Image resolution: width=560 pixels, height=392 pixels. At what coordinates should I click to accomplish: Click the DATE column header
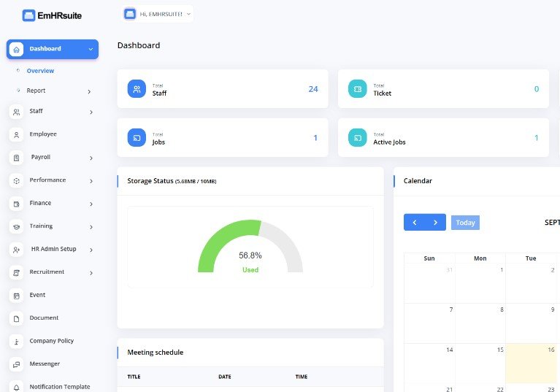coord(225,377)
